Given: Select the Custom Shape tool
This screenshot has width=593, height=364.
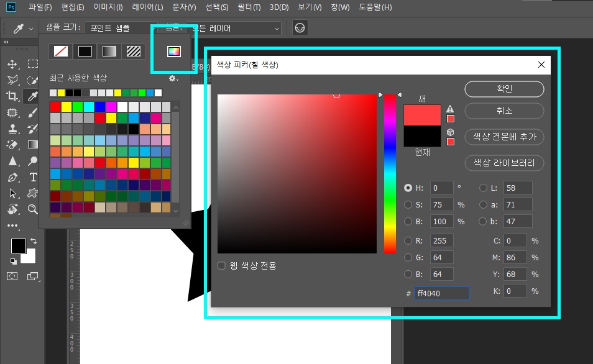Looking at the screenshot, I should pos(32,193).
